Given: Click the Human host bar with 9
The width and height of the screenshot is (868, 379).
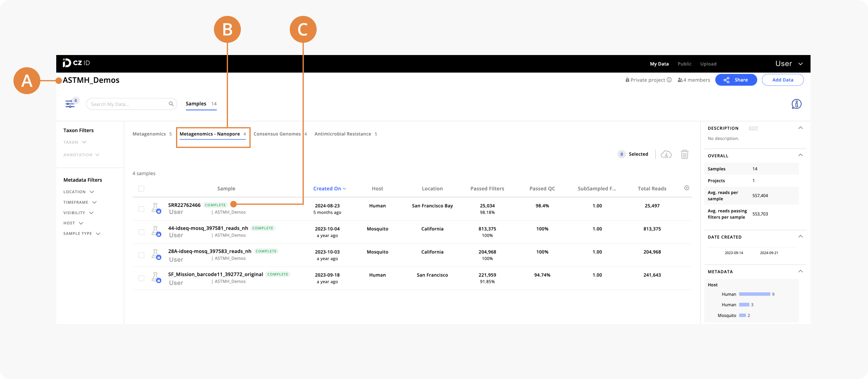Looking at the screenshot, I should pos(754,294).
